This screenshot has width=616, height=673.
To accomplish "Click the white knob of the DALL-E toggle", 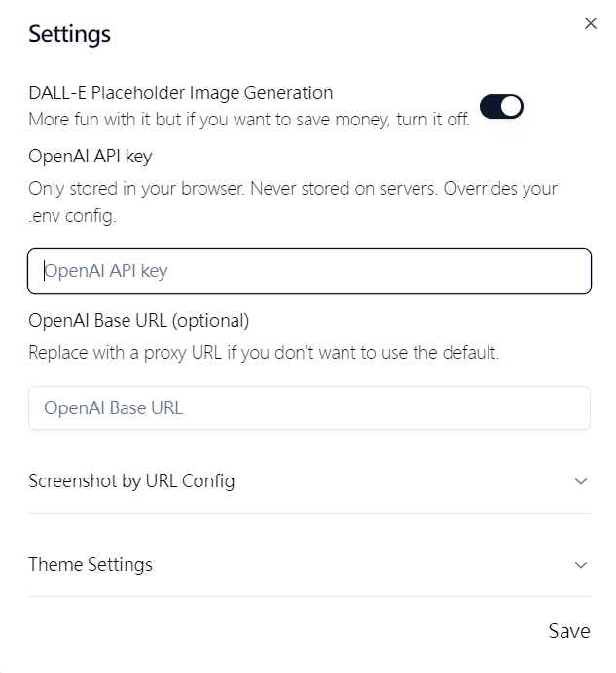I will (x=511, y=106).
